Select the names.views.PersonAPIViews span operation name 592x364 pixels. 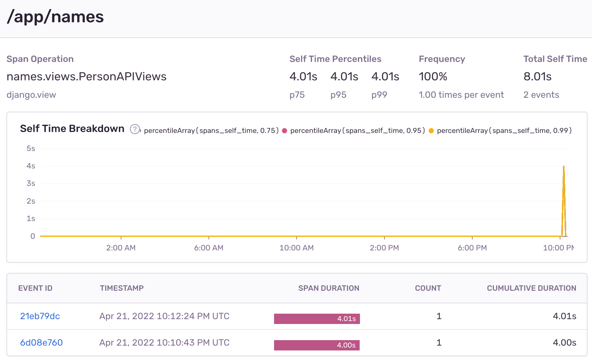point(87,76)
